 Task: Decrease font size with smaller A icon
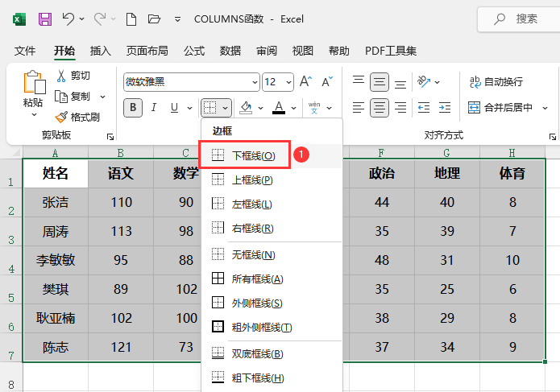pyautogui.click(x=327, y=81)
